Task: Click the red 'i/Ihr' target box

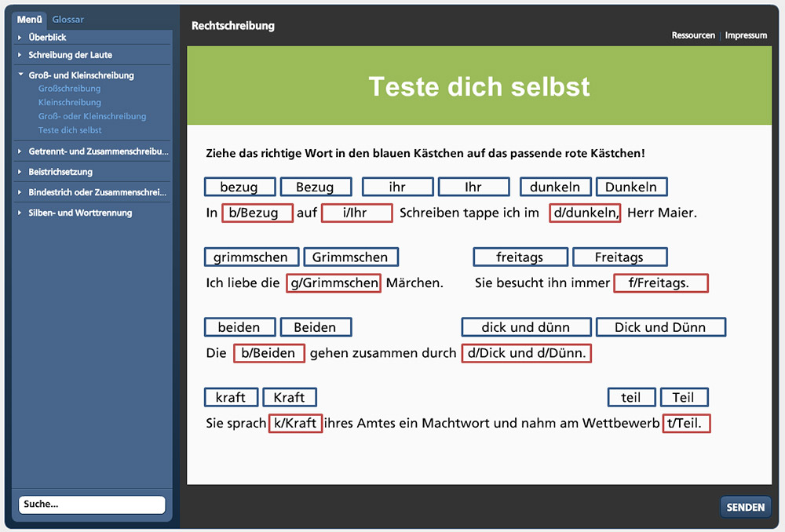Action: pyautogui.click(x=356, y=213)
